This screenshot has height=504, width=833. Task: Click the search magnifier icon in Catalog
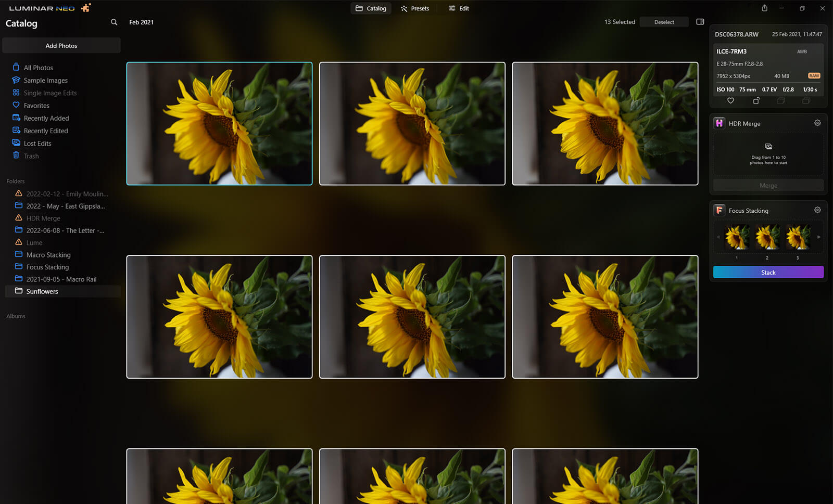pyautogui.click(x=114, y=22)
